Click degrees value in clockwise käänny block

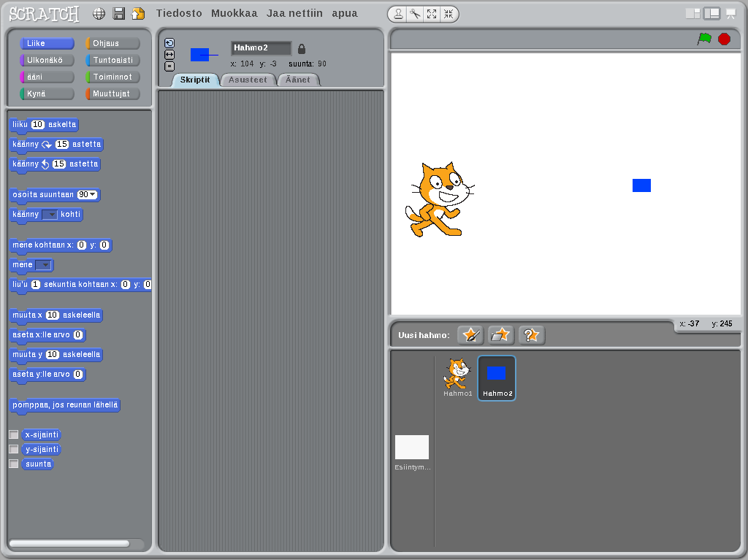pyautogui.click(x=62, y=144)
